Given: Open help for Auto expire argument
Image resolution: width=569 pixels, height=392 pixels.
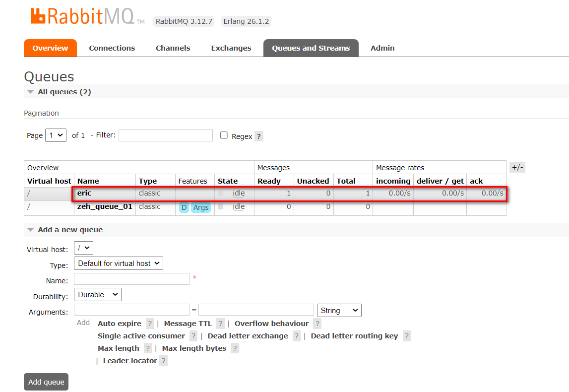Looking at the screenshot, I should click(150, 324).
